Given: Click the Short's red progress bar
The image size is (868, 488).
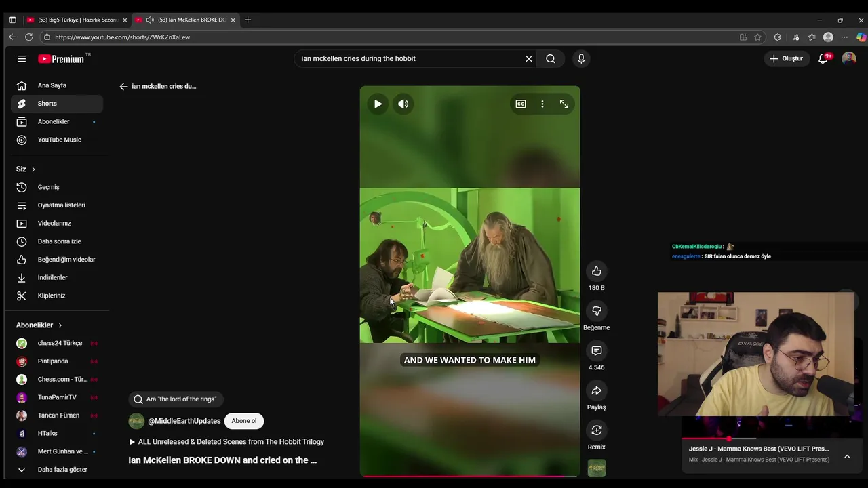Looking at the screenshot, I should point(470,476).
